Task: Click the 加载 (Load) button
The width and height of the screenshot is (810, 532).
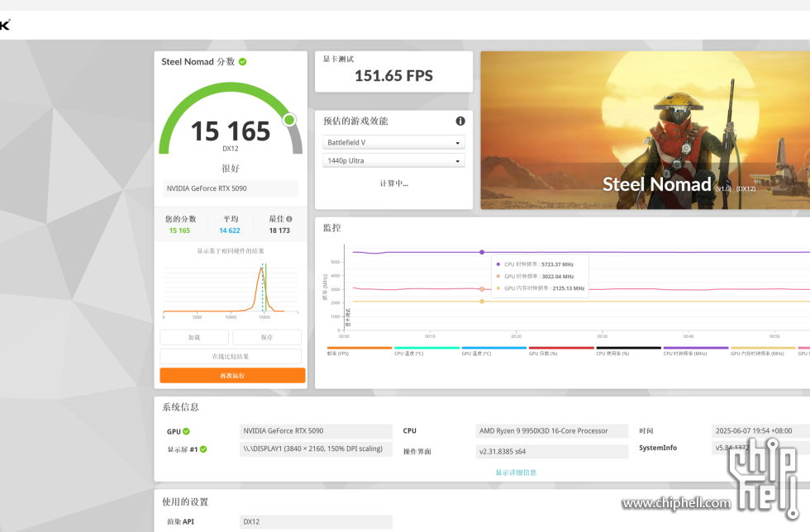Action: pos(194,337)
